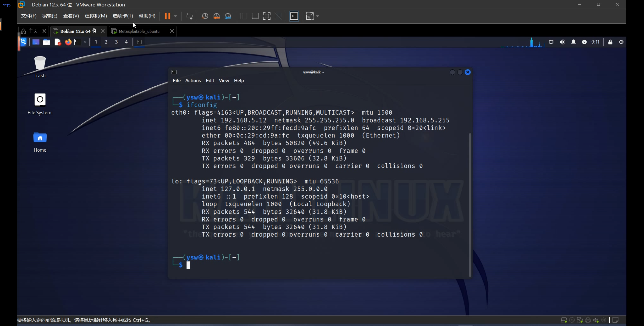Screen dimensions: 644x326
Task: Switch to workspace 3
Action: pyautogui.click(x=116, y=42)
